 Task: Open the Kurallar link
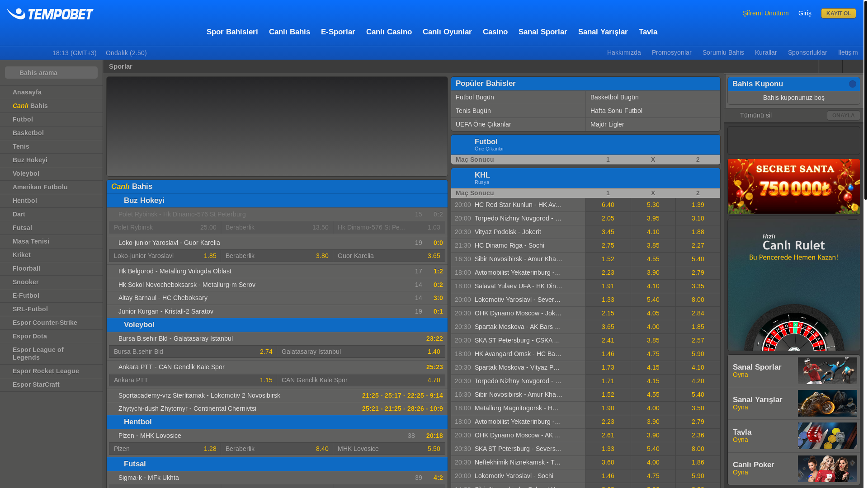coord(766,52)
